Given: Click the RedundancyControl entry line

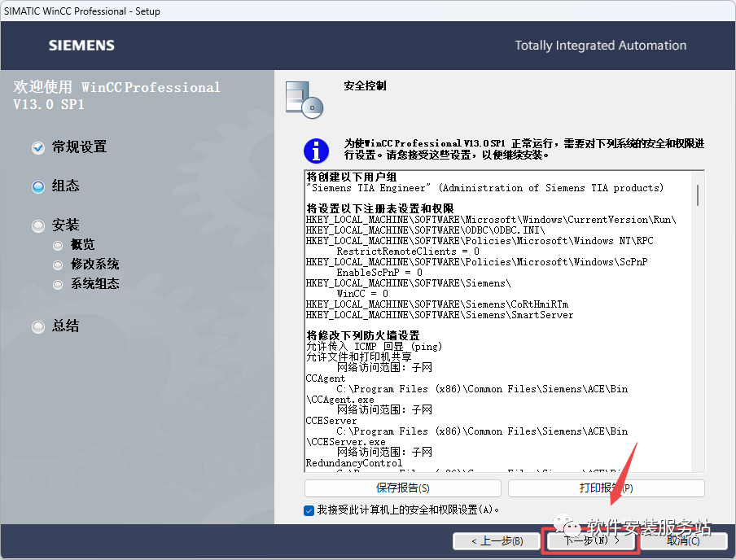Looking at the screenshot, I should [354, 463].
